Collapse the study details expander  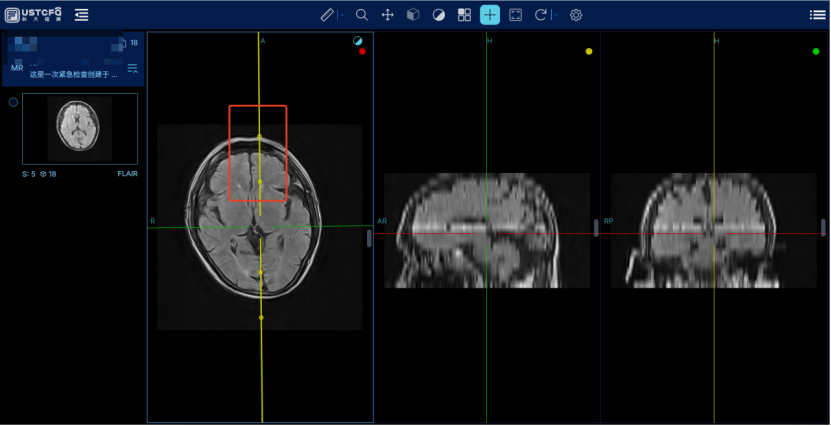coord(132,68)
